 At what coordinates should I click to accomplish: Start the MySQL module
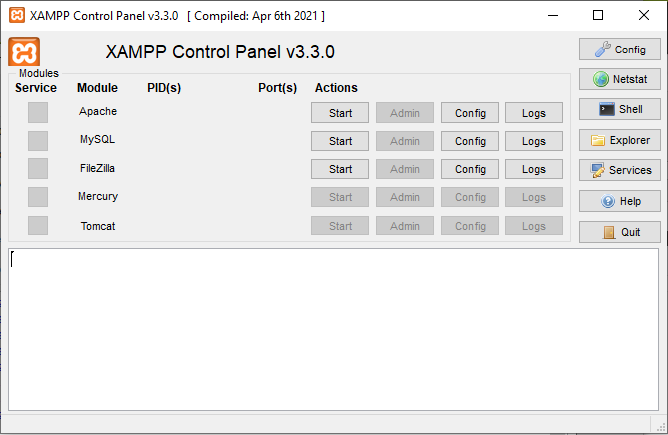[x=340, y=141]
